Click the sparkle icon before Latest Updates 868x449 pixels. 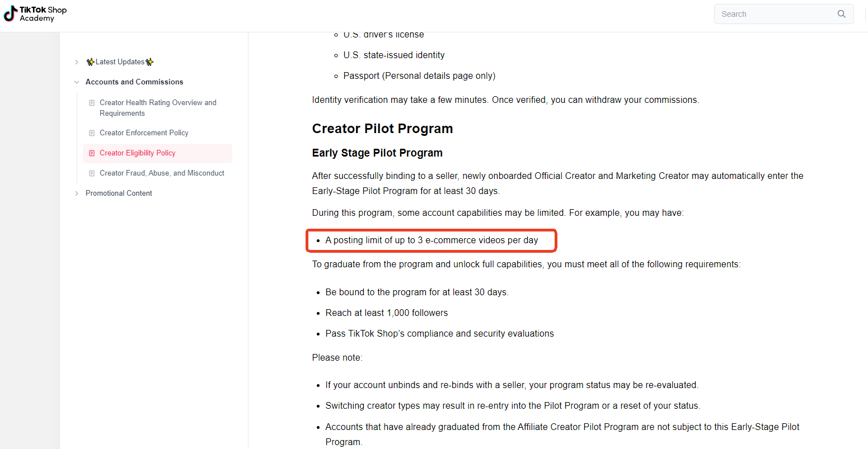click(90, 62)
